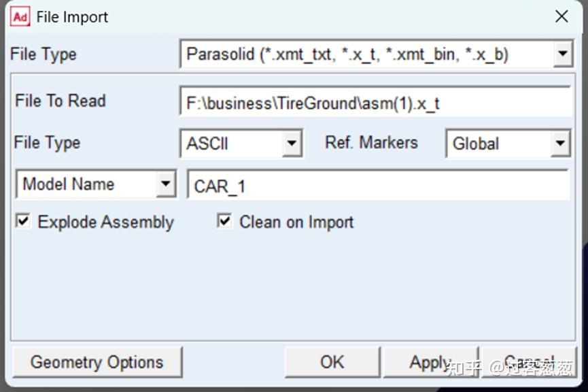Expand the ASCII file type dropdown
Image resolution: width=588 pixels, height=392 pixels.
pos(292,143)
